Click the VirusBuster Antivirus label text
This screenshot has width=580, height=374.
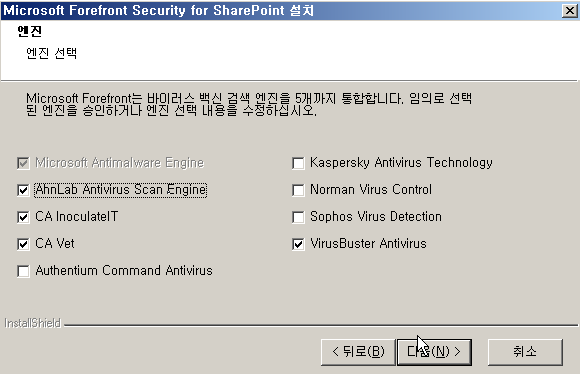tap(368, 243)
